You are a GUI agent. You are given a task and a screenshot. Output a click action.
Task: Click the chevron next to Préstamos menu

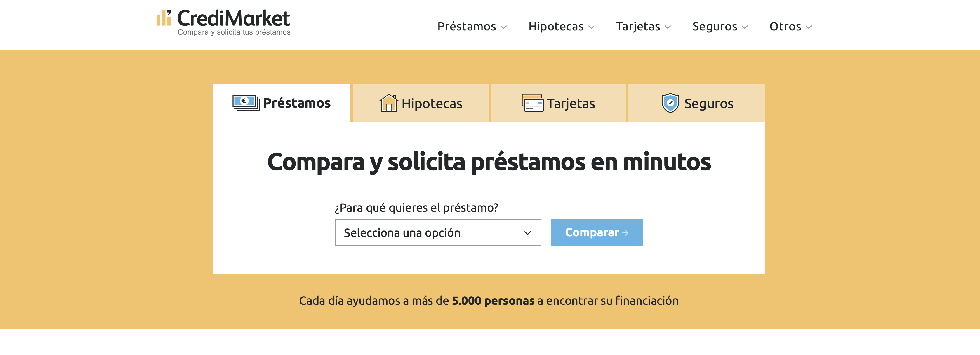point(504,27)
